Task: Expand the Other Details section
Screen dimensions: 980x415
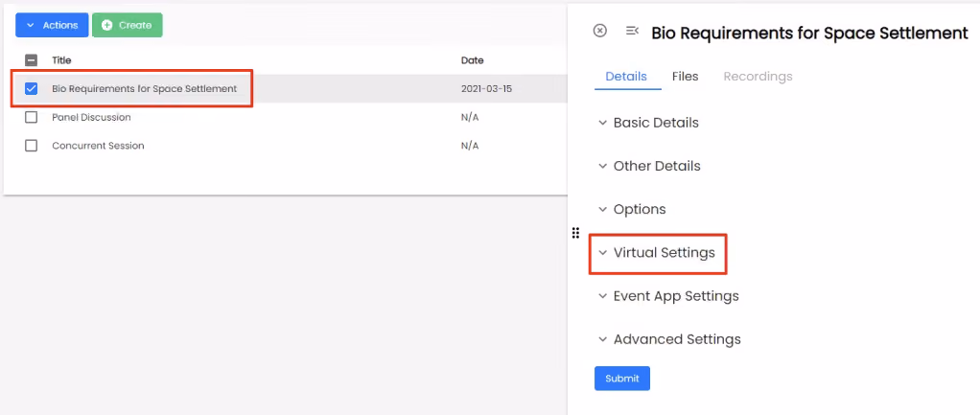Action: coord(649,166)
